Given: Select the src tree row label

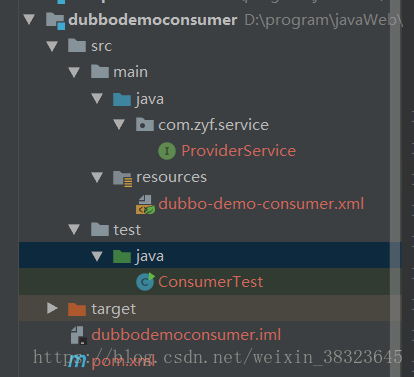Looking at the screenshot, I should click(101, 46).
